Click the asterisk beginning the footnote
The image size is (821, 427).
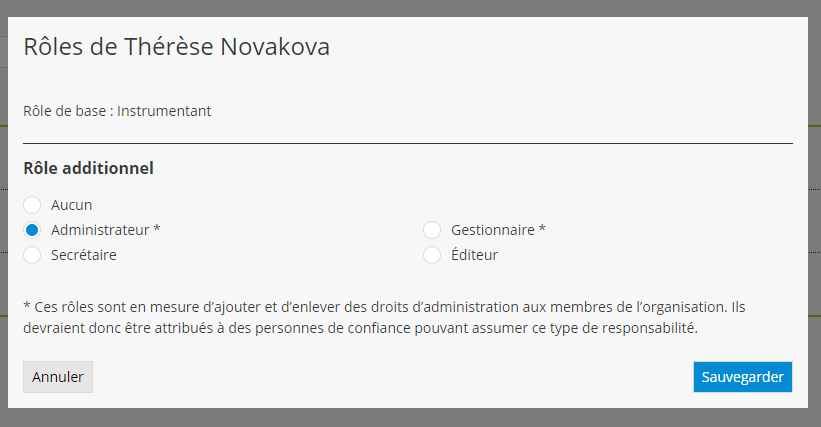[x=26, y=306]
